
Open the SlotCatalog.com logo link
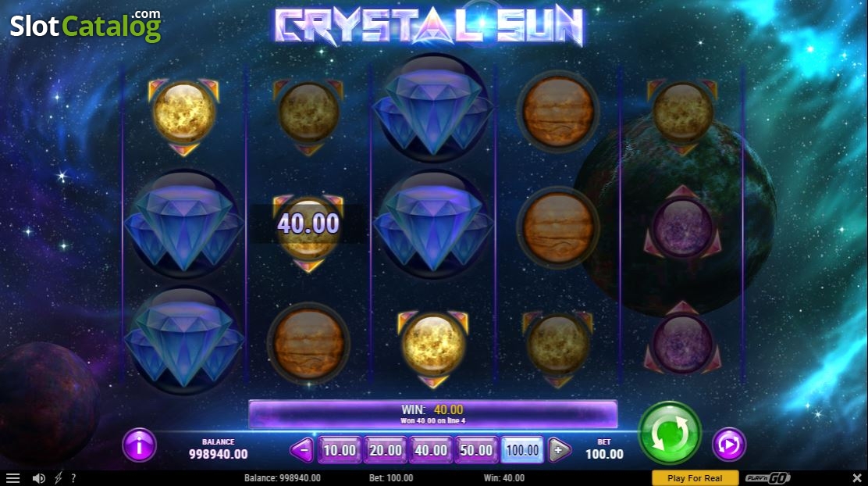(x=86, y=26)
